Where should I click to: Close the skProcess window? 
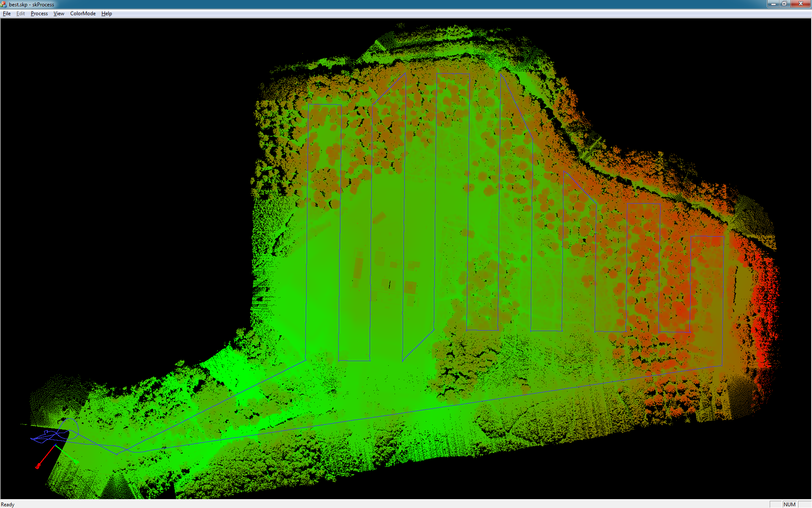800,4
